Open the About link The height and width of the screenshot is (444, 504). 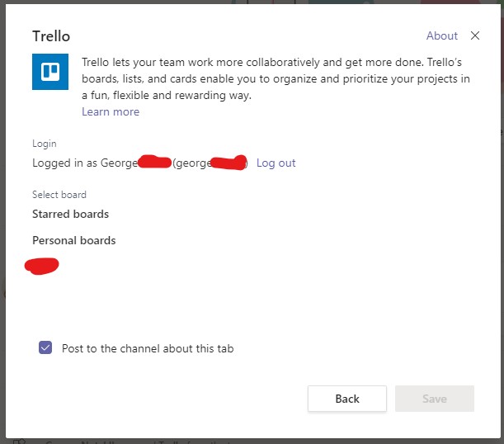tap(441, 35)
